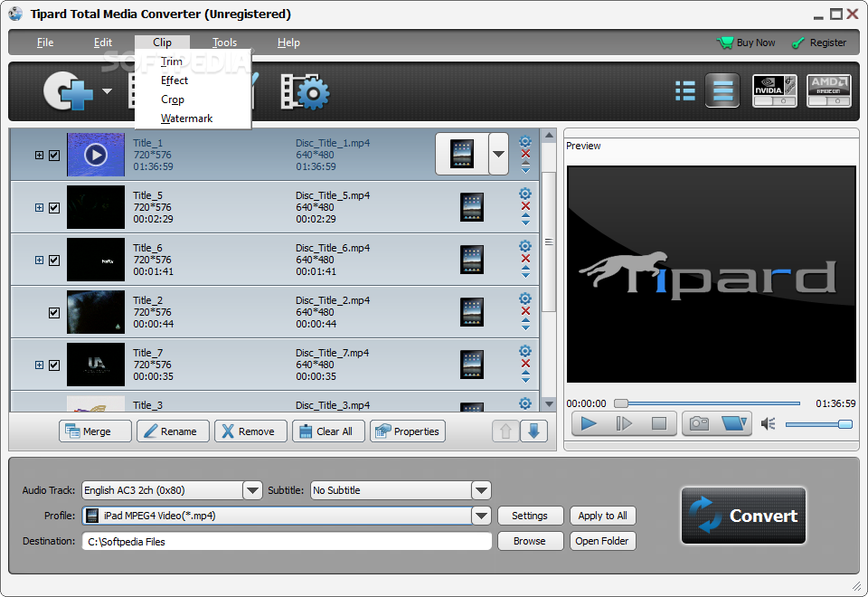Screen dimensions: 868x597
Task: Open settings gear for Title_7
Action: (525, 351)
